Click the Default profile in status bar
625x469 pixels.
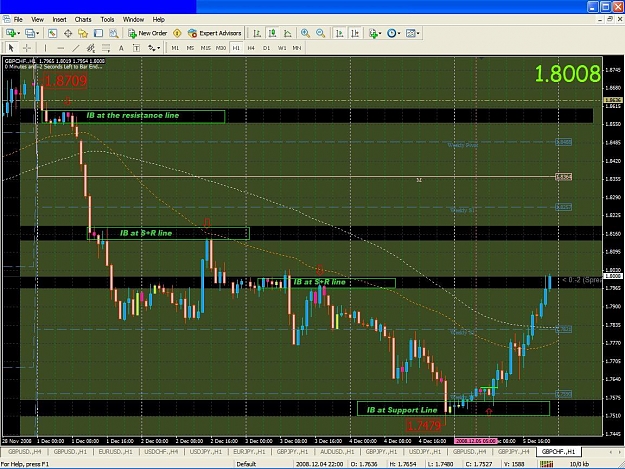(x=246, y=464)
